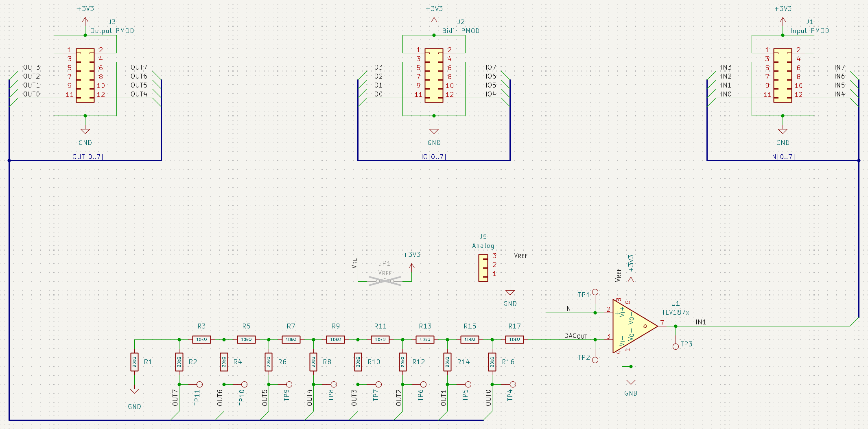Click test point TP8 circle
This screenshot has height=429, width=868.
(x=334, y=384)
